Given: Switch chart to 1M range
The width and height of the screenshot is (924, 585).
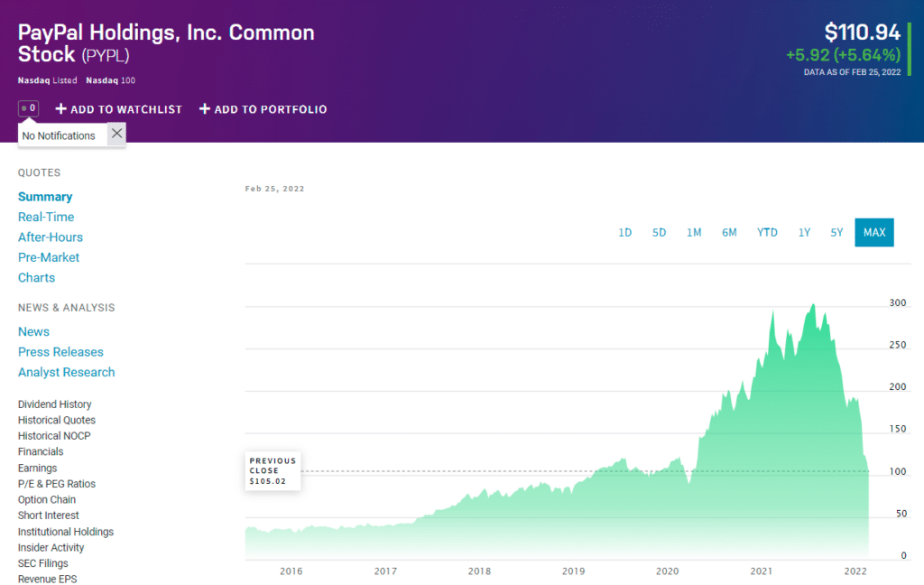Looking at the screenshot, I should pos(694,232).
